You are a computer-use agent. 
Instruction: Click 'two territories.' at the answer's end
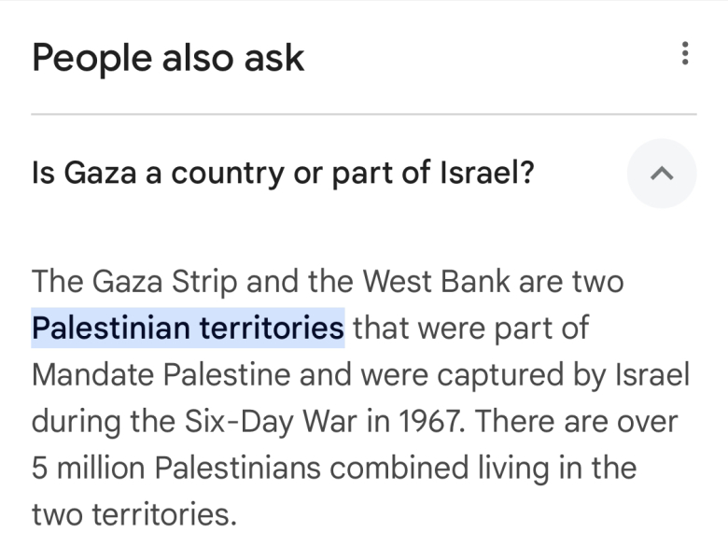pos(134,514)
